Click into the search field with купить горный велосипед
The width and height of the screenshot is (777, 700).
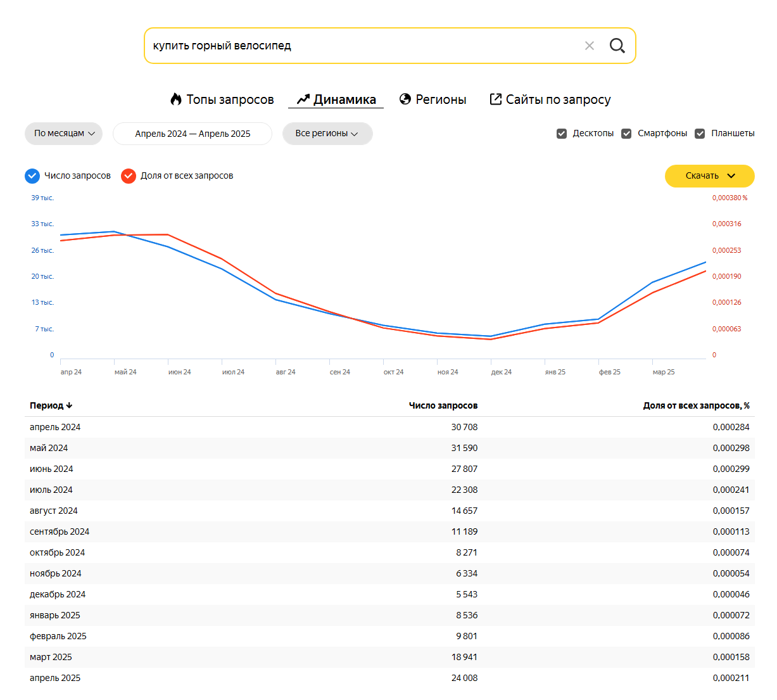pyautogui.click(x=364, y=46)
